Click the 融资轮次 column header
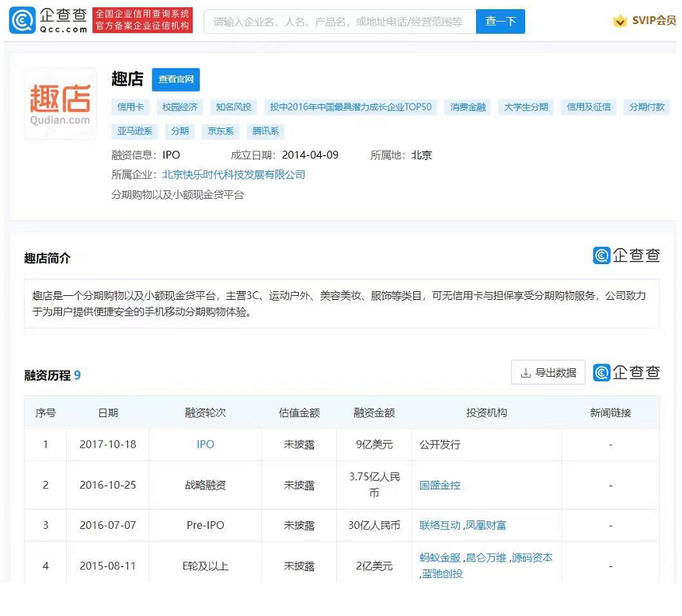682x616 pixels. tap(205, 412)
